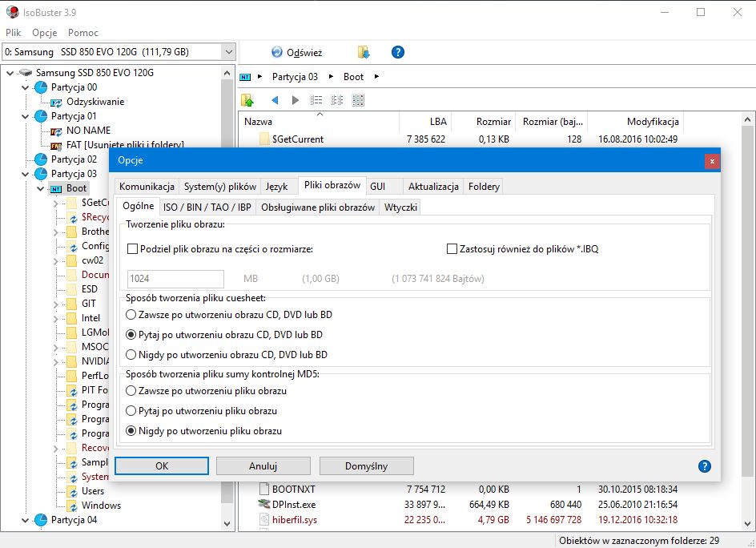The height and width of the screenshot is (548, 756).
Task: Collapse the Boot volume node
Action: 41,188
